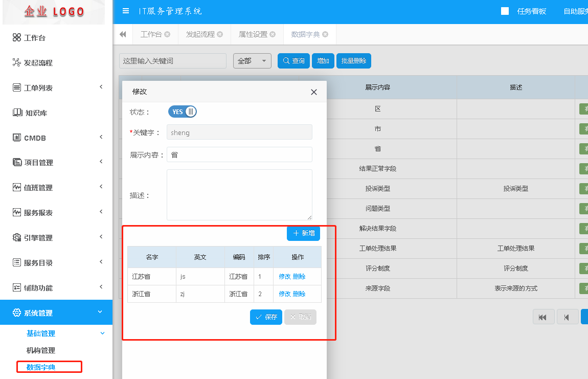The image size is (588, 379).
Task: Open 知识库 in the sidebar
Action: tap(36, 113)
